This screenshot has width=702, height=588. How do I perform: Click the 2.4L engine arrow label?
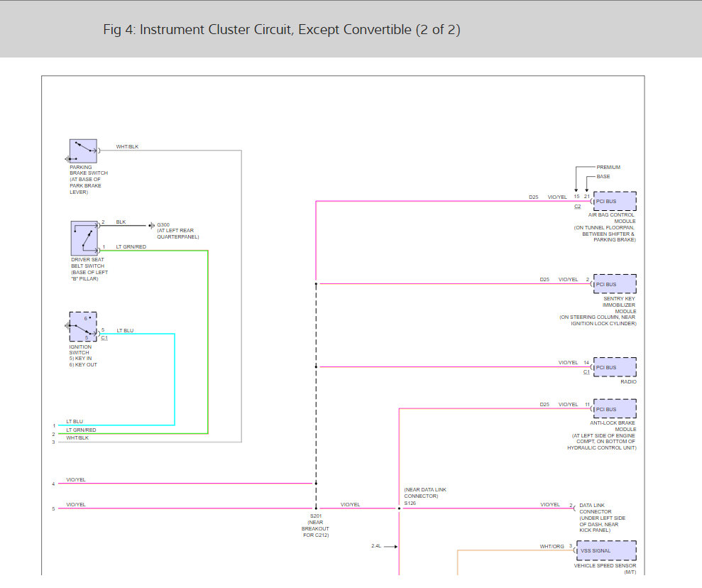point(376,546)
